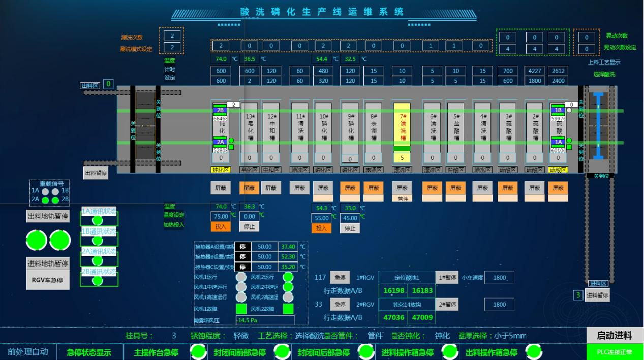
Task: Click the 1B trolley block on the sulfuric acid tank
Action: [x=558, y=110]
